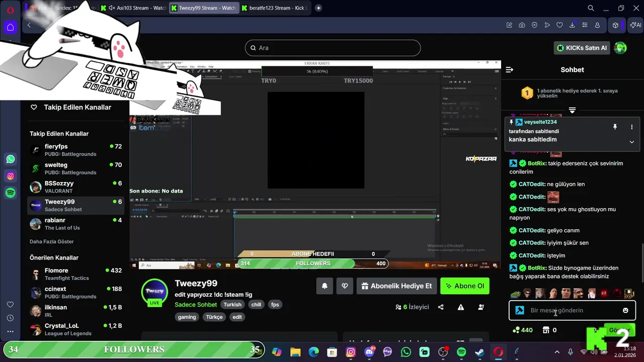Open the Crystal_LoL channel
This screenshot has height=362, width=644.
[76, 329]
